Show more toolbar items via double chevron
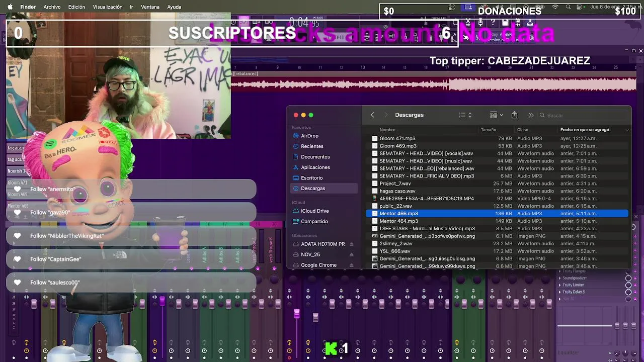 tap(531, 115)
